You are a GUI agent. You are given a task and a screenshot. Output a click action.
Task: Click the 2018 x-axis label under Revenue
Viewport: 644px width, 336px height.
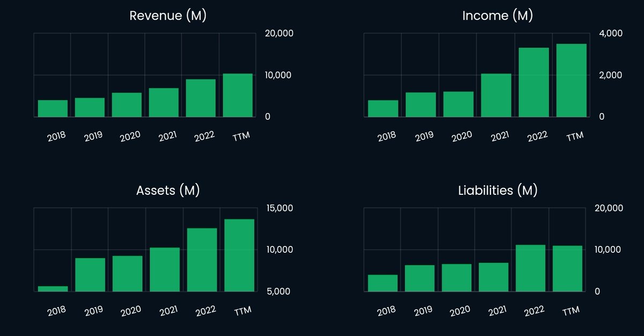[x=57, y=136]
